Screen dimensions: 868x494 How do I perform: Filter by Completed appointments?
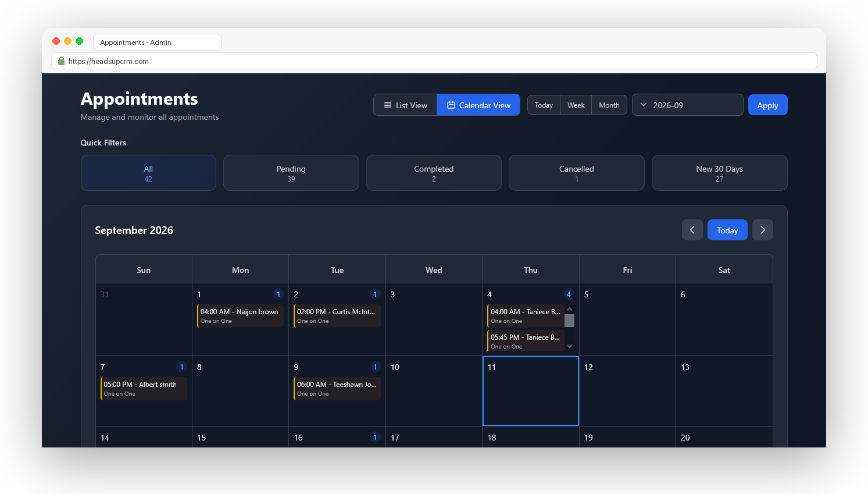coord(434,173)
